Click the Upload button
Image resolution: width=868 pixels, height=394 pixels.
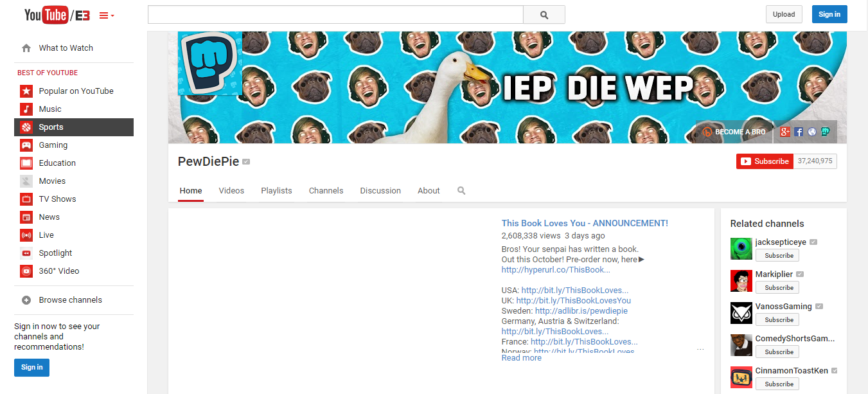point(784,14)
